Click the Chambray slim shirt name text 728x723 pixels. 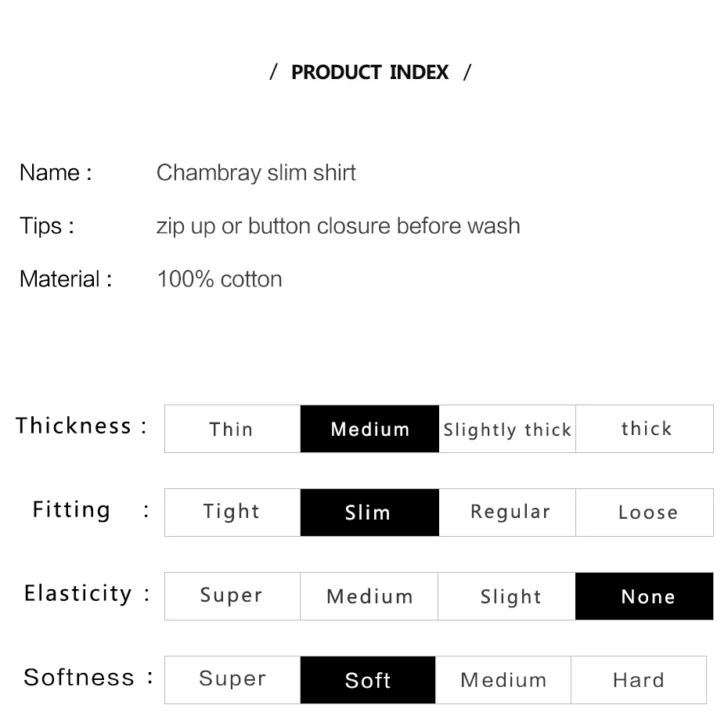(256, 173)
